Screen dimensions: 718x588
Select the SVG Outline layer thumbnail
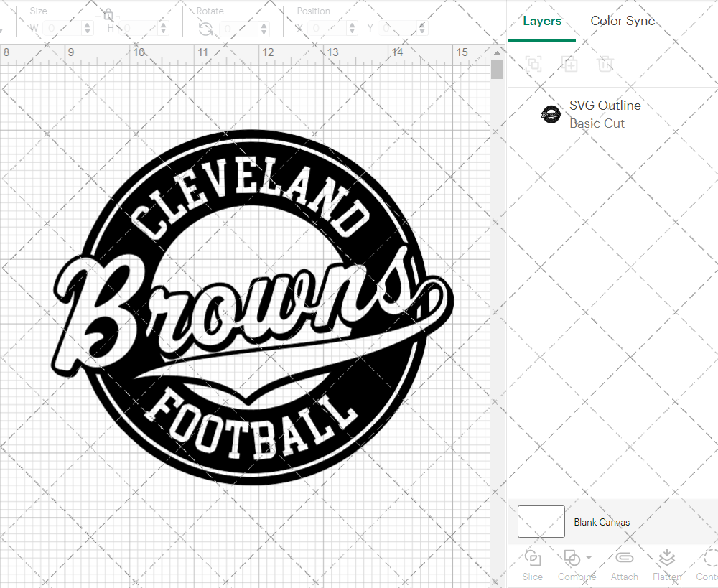coord(551,114)
